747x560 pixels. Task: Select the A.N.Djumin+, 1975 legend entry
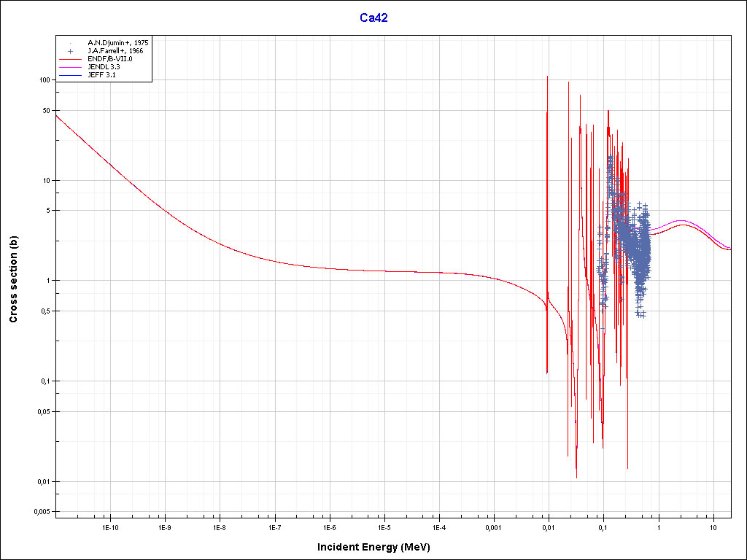pos(117,43)
